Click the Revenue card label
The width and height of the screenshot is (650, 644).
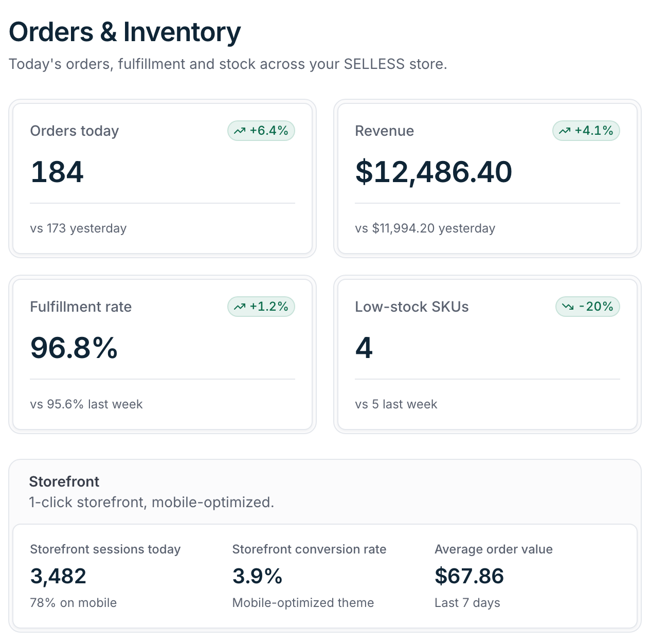point(384,131)
